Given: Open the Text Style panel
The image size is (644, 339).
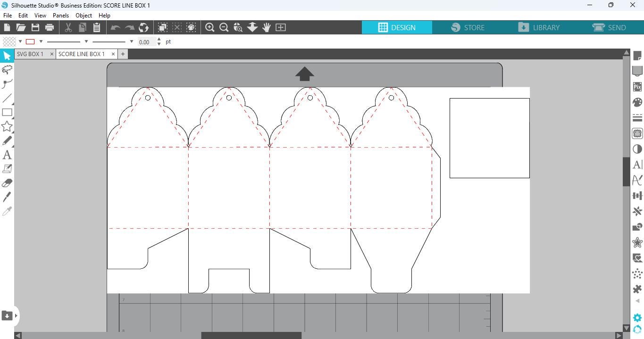Looking at the screenshot, I should (637, 165).
